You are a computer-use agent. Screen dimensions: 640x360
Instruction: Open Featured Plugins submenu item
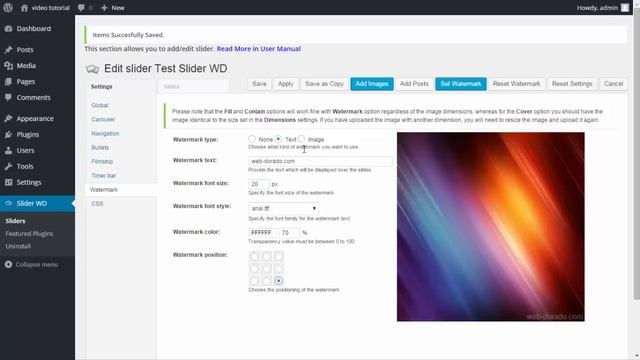point(29,233)
